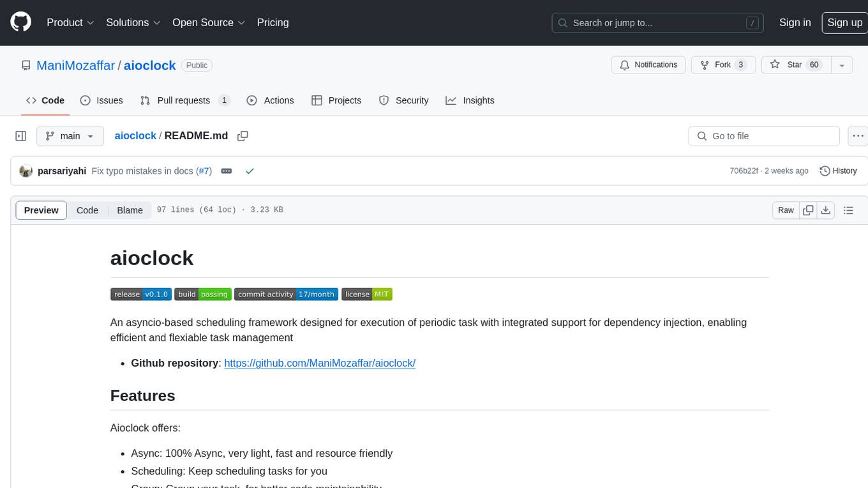The image size is (868, 488).
Task: Open the aioclock repository title link
Action: (x=149, y=65)
